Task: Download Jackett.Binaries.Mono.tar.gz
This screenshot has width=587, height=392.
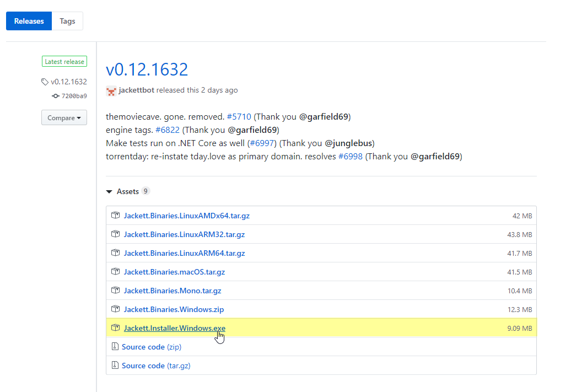Action: pyautogui.click(x=173, y=291)
